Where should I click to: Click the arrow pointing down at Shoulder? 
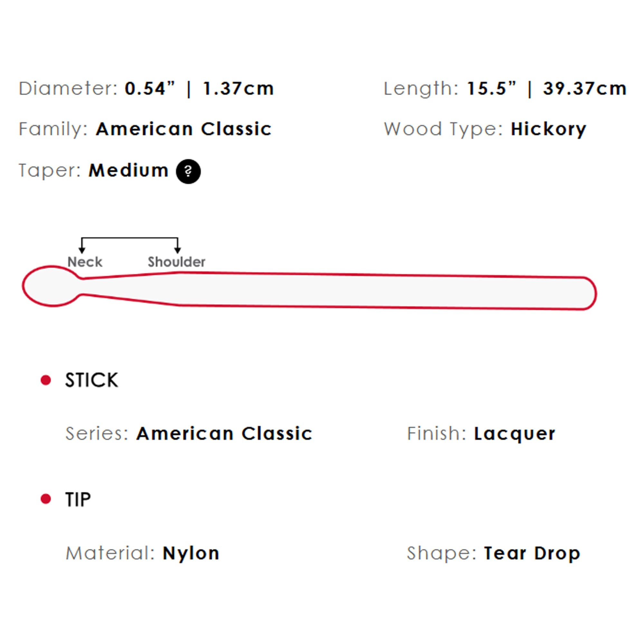pyautogui.click(x=178, y=250)
